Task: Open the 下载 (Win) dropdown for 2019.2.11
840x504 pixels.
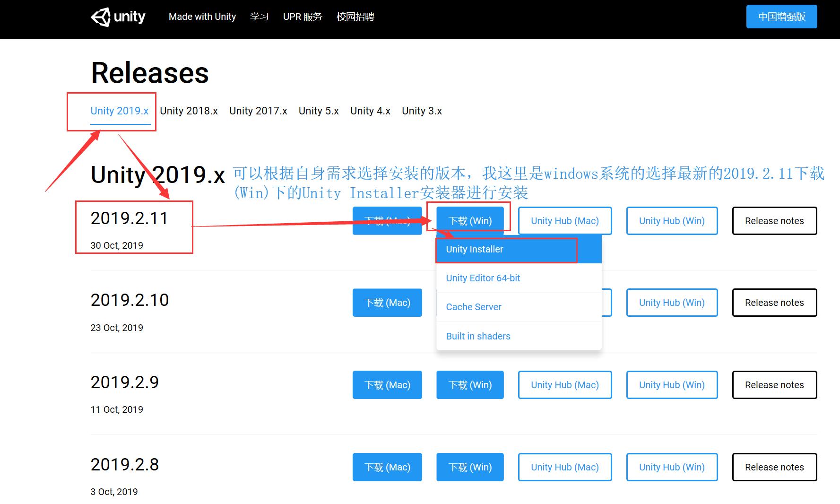Action: [x=469, y=220]
